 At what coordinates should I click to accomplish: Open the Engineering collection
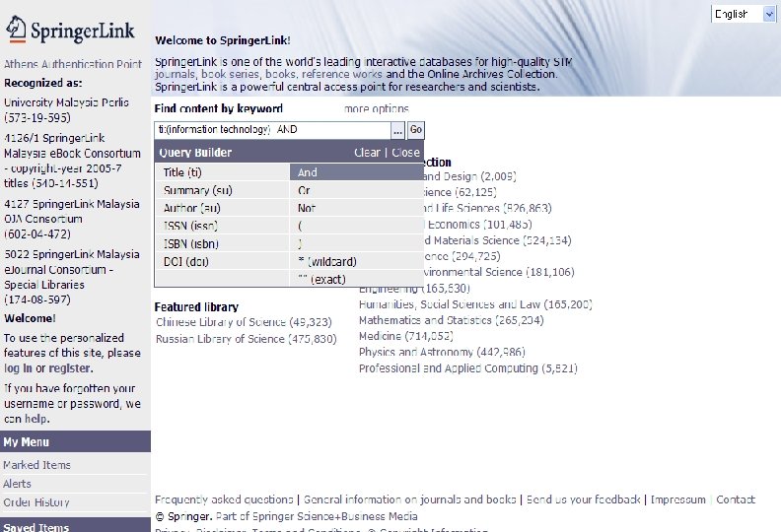tap(414, 288)
